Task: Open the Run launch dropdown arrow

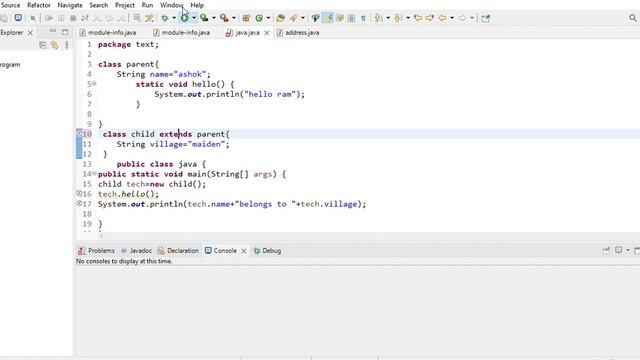Action: [x=194, y=18]
